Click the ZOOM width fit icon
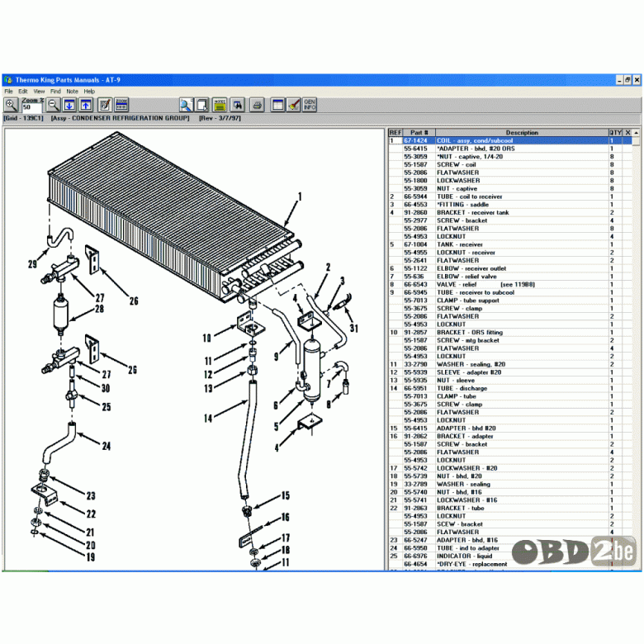This screenshot has width=644, height=644. tap(121, 105)
